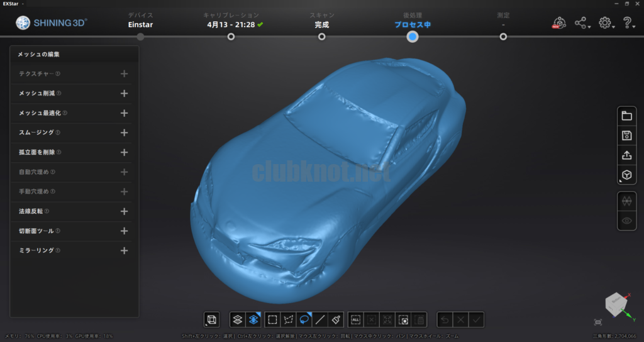Click the Select All icon
The height and width of the screenshot is (342, 644).
(x=355, y=319)
